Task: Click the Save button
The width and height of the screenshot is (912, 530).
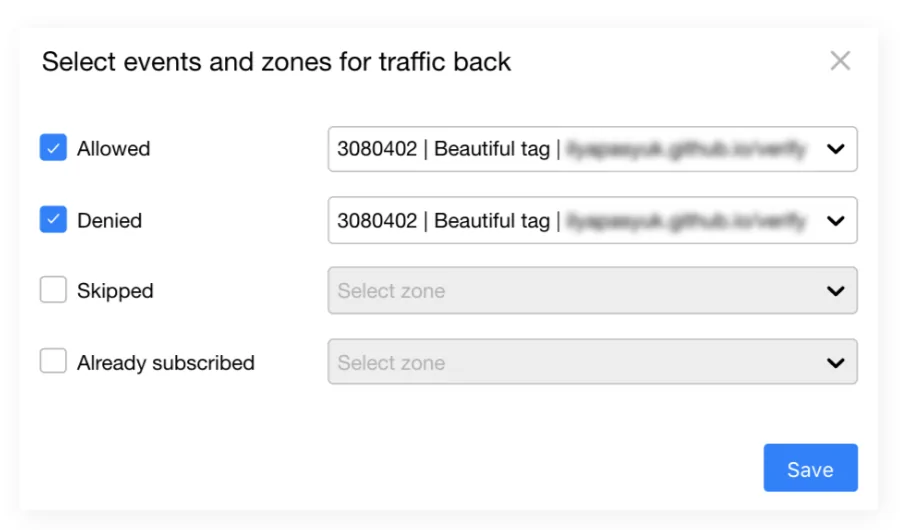Action: [810, 468]
